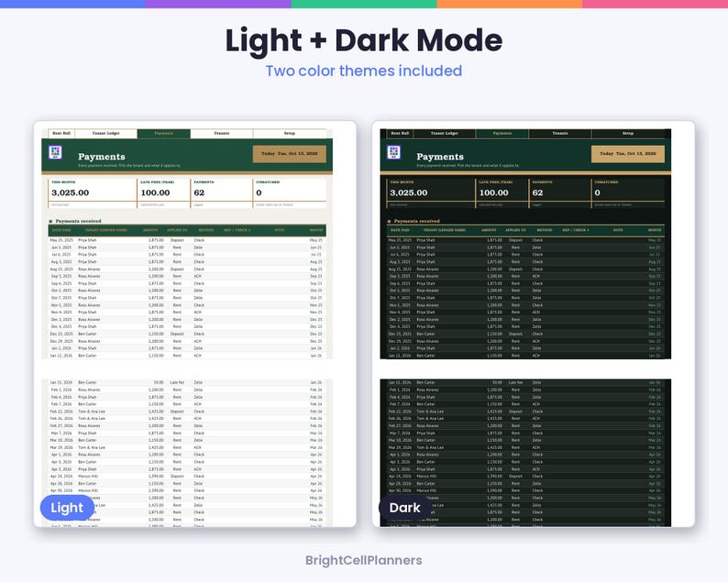The image size is (728, 582).
Task: Select 0 Unmatched value in light preview
Action: pos(259,192)
